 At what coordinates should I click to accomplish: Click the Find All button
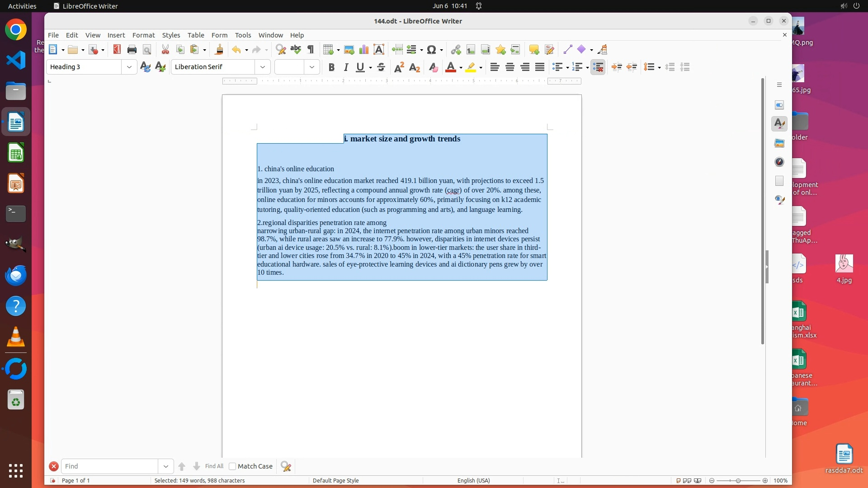pyautogui.click(x=214, y=466)
